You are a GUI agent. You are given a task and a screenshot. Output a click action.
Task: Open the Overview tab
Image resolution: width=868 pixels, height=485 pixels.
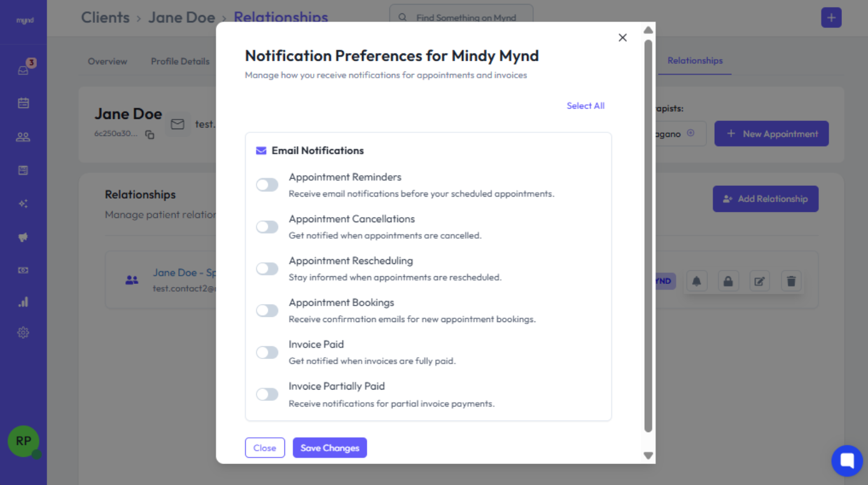[108, 61]
